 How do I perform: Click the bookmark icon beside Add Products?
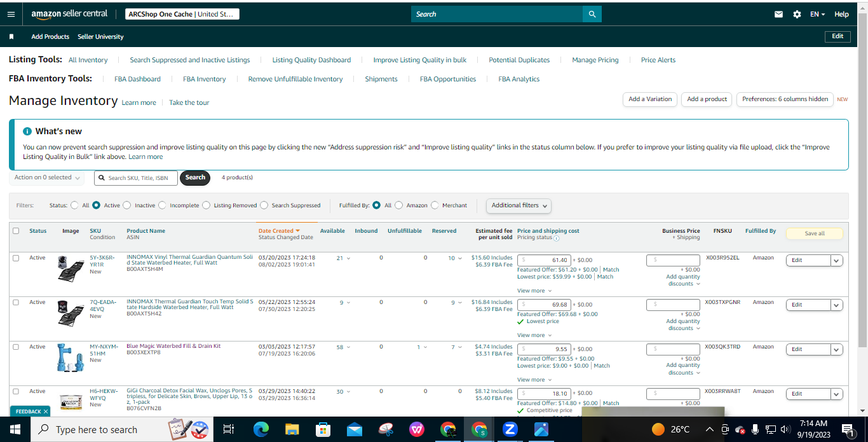pos(11,37)
